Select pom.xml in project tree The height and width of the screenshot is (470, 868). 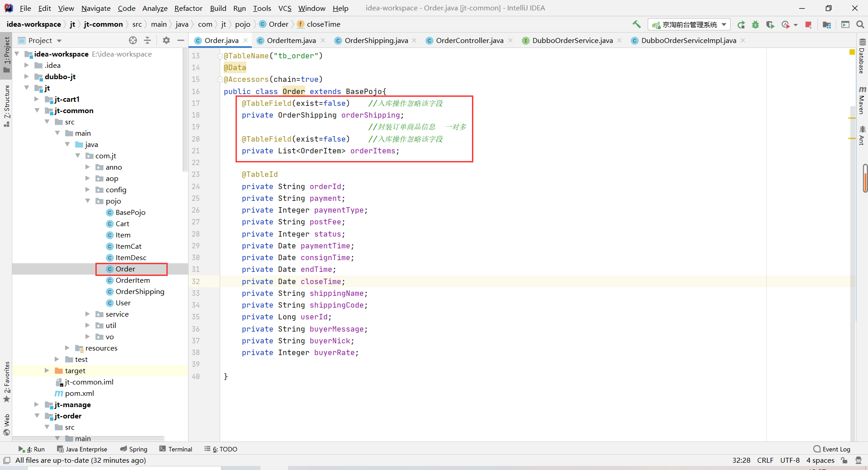click(79, 393)
